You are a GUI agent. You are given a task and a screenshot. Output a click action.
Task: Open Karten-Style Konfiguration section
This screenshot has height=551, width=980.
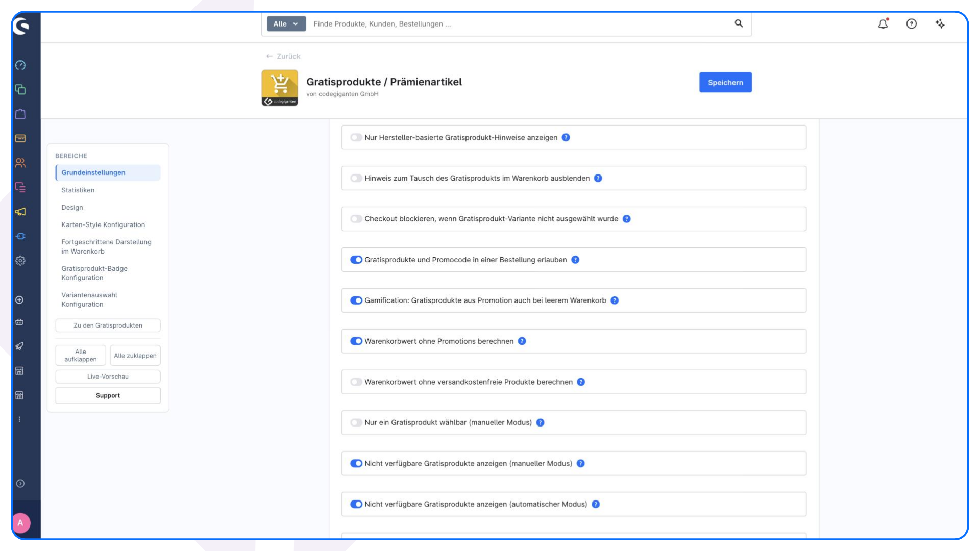click(x=103, y=225)
